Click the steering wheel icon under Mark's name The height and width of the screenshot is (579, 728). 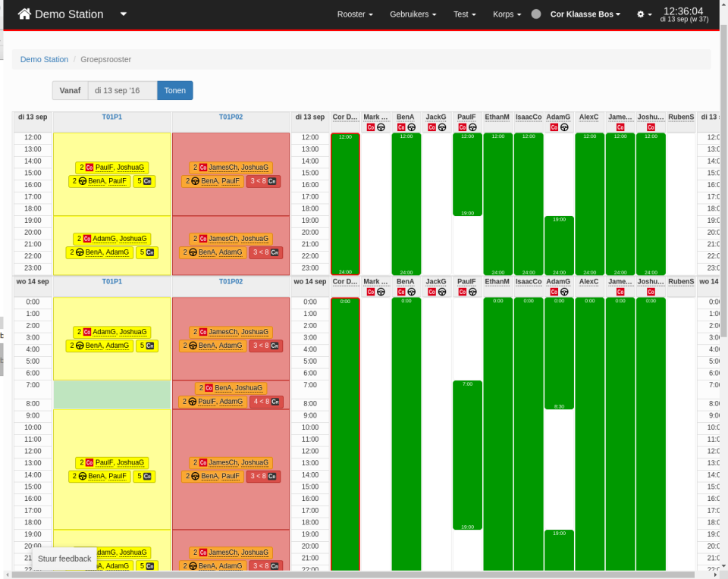pyautogui.click(x=381, y=128)
